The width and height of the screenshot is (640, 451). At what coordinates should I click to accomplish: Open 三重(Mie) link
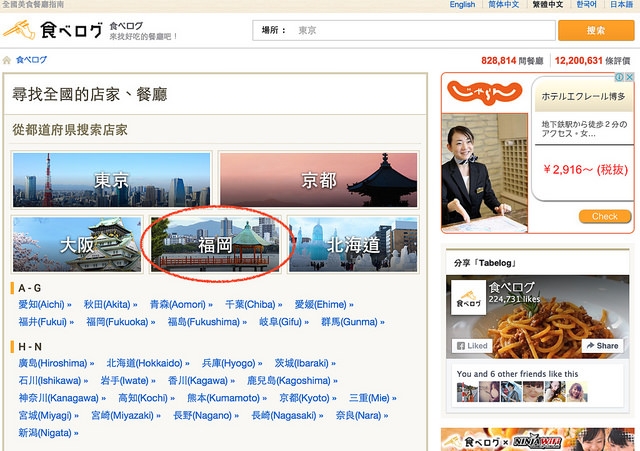pos(373,398)
